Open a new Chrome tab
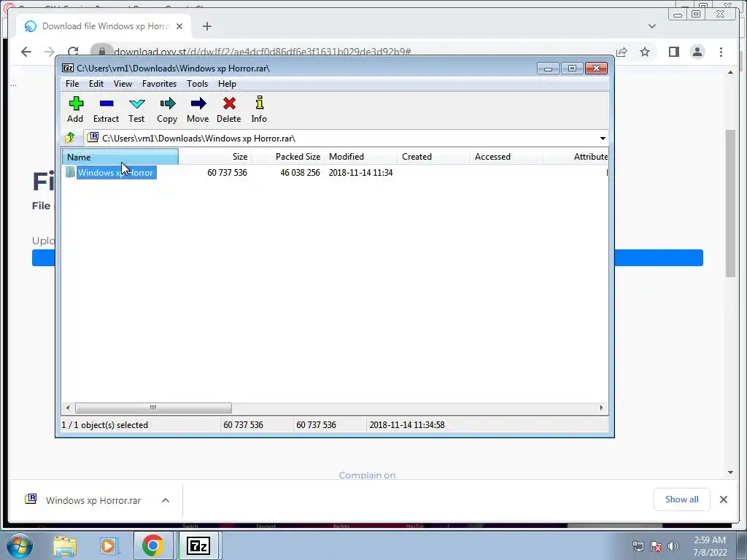Screen dimensions: 747x560 pos(206,26)
